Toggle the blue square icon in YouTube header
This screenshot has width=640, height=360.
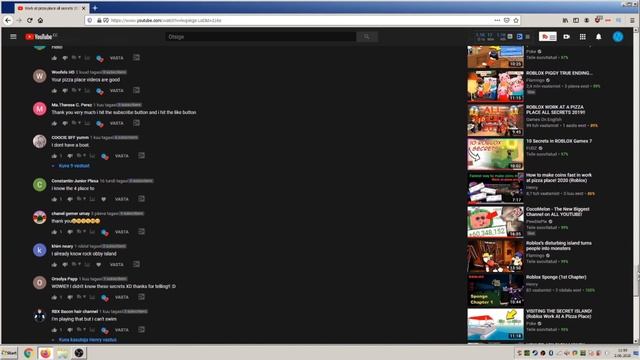(519, 37)
